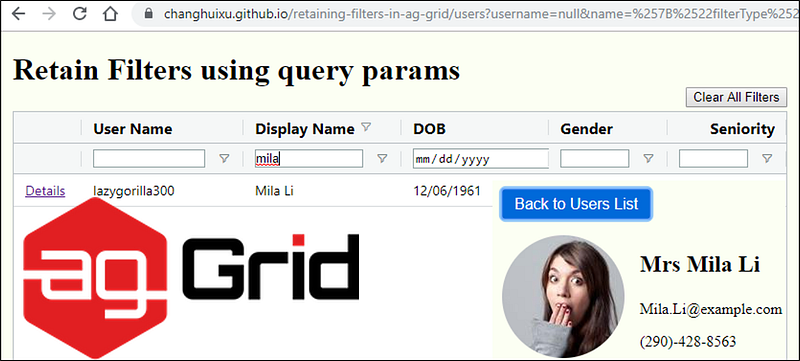Click the (290)-428-8563 phone number

(x=688, y=341)
